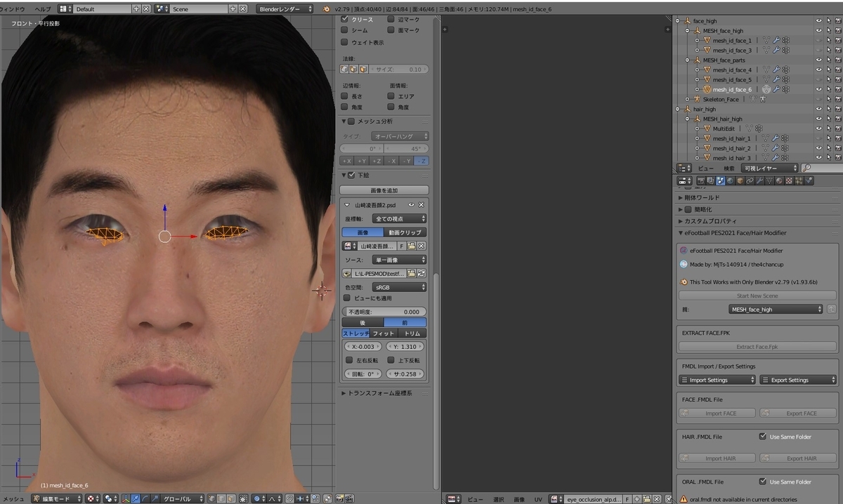Viewport: 843px width, 504px height.
Task: Click the 法線 サイズ 0.10 size field
Action: coord(399,69)
